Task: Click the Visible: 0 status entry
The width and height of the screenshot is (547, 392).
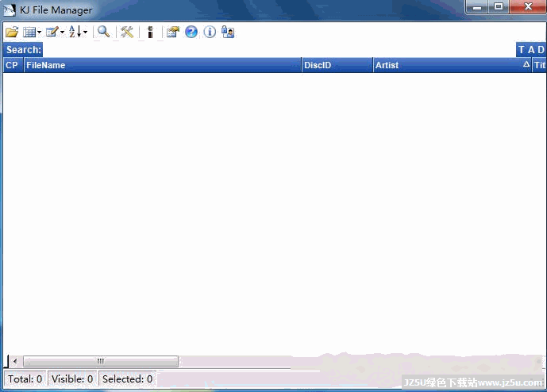Action: point(72,379)
